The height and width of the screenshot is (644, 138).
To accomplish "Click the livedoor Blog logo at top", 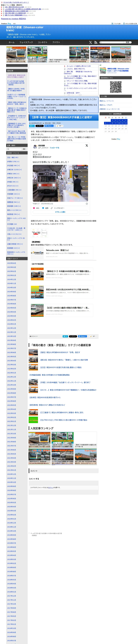I will 6,24.
